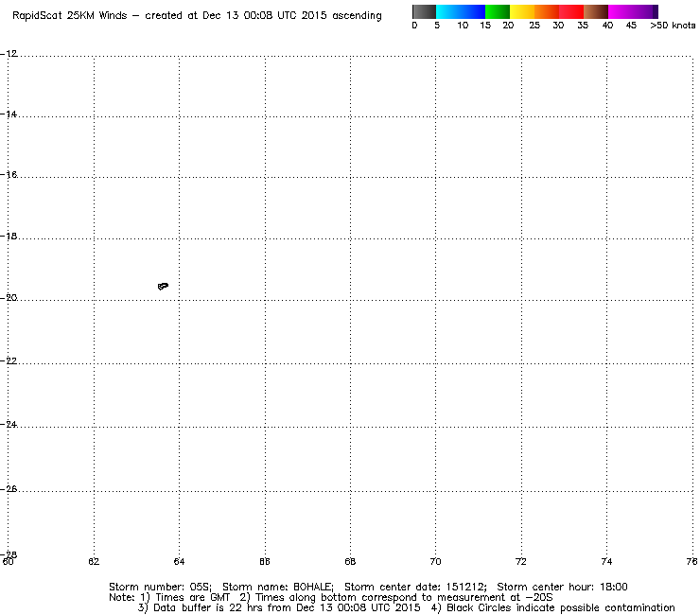Viewport: 700px width, 615px height.
Task: Click 'Storm center hour: 18:00' text
Action: tap(562, 587)
